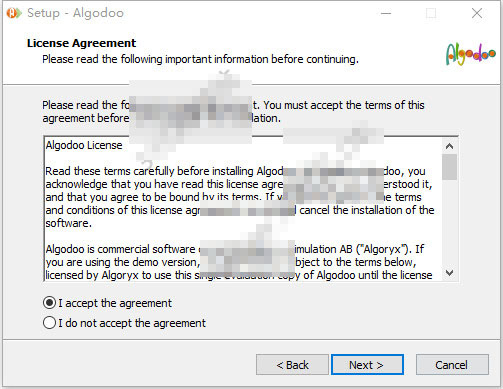
Task: Click the colorful Algodoo logo
Action: (471, 54)
